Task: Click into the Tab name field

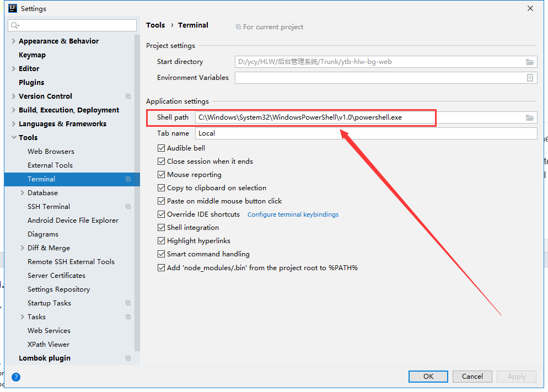Action: (x=366, y=133)
